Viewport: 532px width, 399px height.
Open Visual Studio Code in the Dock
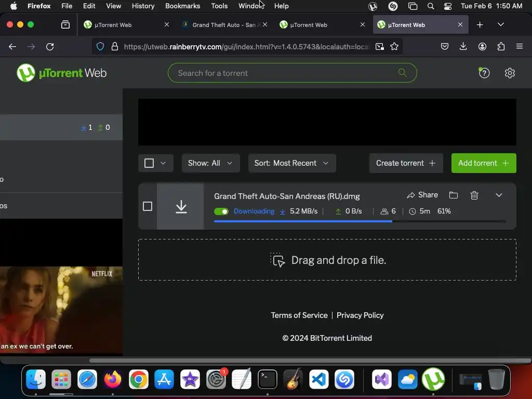coord(318,379)
